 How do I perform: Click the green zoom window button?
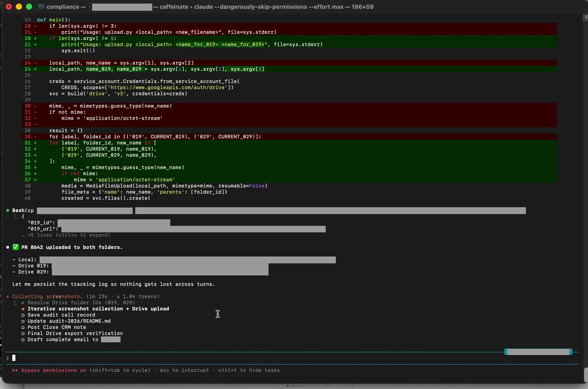click(x=29, y=7)
